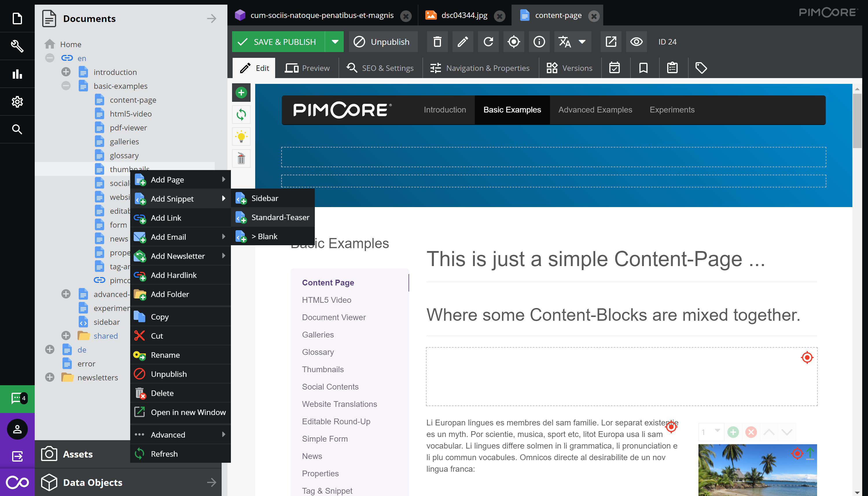Click the locate-in-tree target icon
This screenshot has height=496, width=868.
514,42
